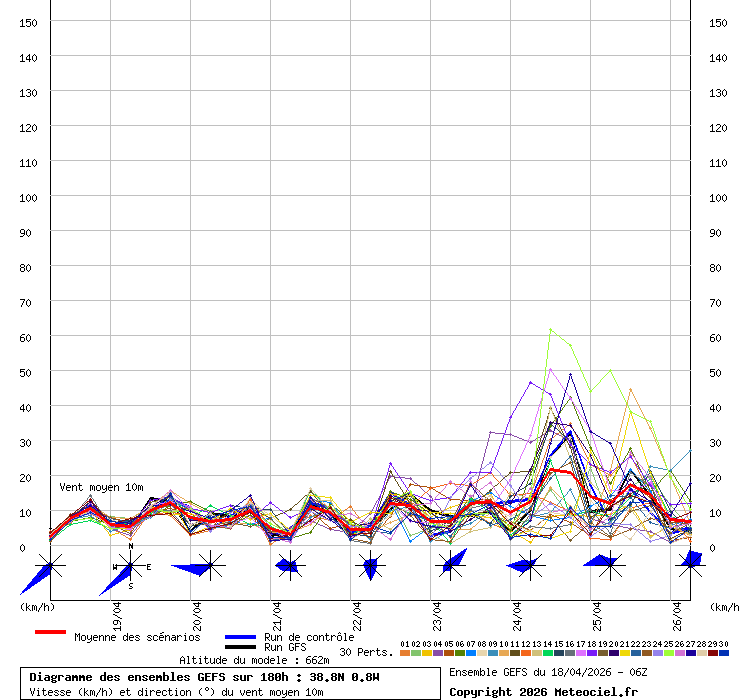Select the wind rose just after 21/04 gridline
The width and height of the screenshot is (740, 700).
click(290, 567)
